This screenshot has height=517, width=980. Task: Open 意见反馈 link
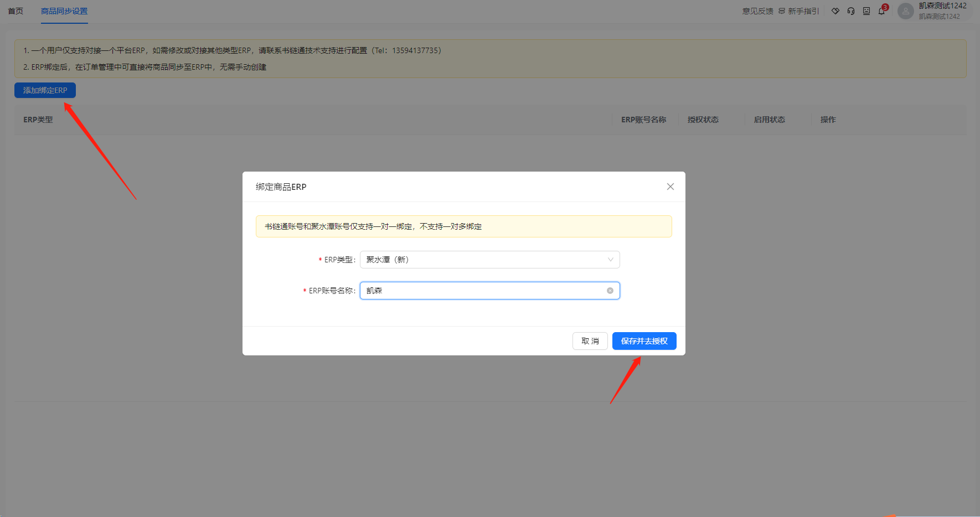pos(757,11)
